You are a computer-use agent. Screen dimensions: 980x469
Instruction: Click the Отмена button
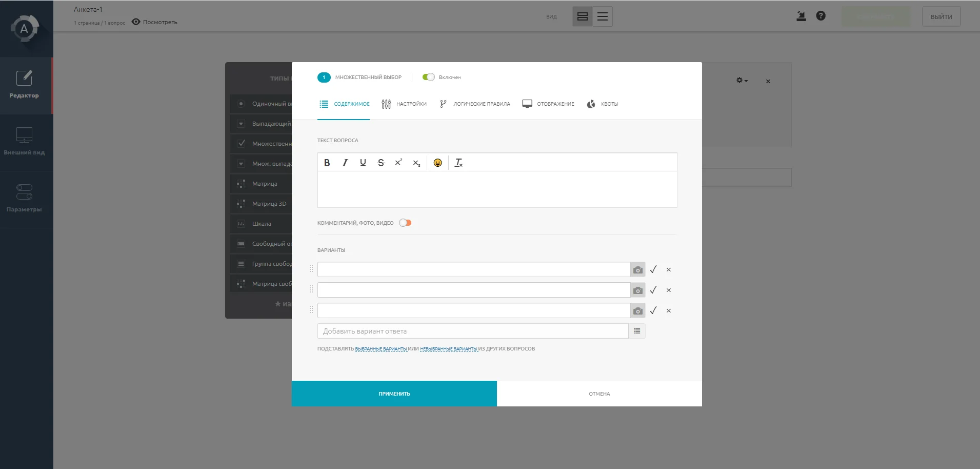click(x=599, y=394)
